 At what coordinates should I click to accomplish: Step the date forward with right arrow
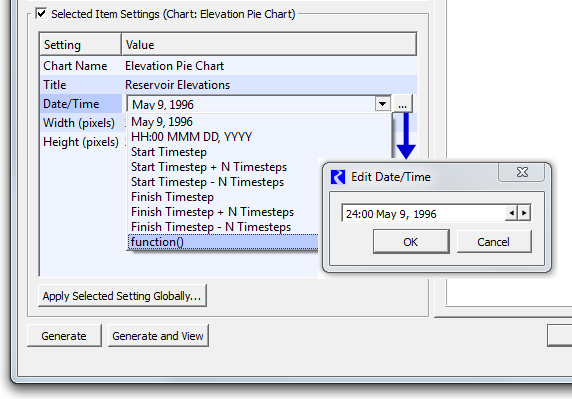pyautogui.click(x=524, y=213)
